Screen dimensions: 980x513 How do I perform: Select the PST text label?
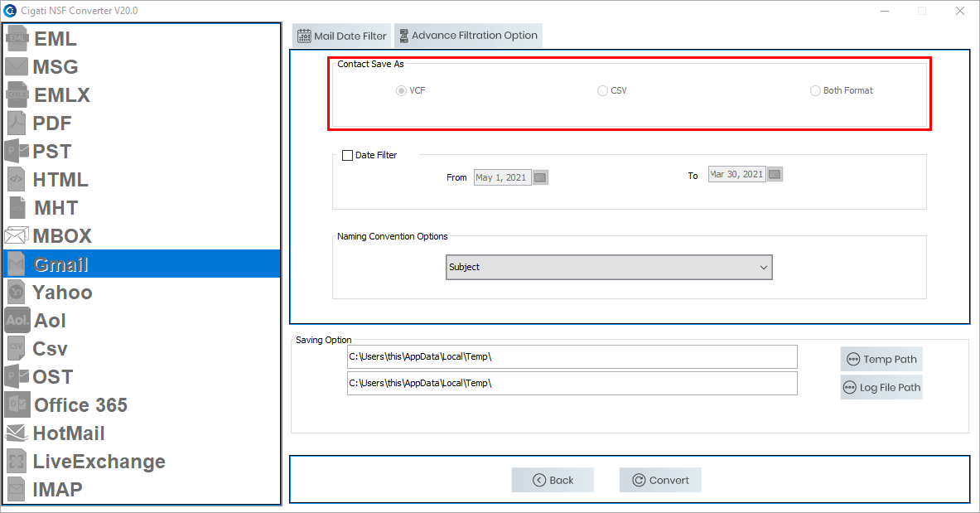click(52, 152)
